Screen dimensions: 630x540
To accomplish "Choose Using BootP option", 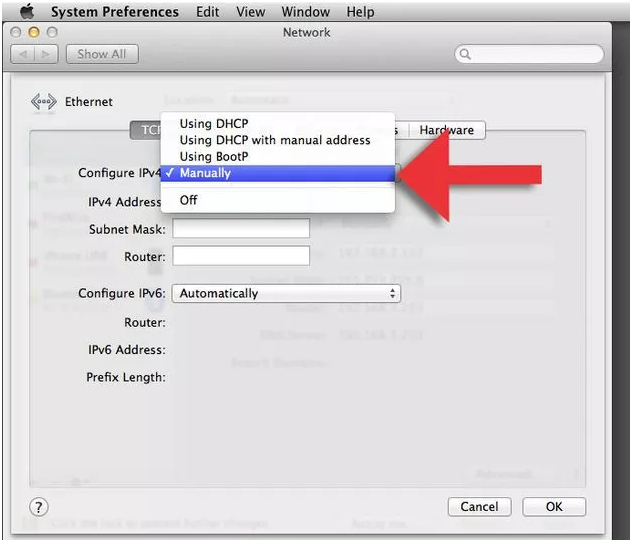I will pyautogui.click(x=278, y=156).
